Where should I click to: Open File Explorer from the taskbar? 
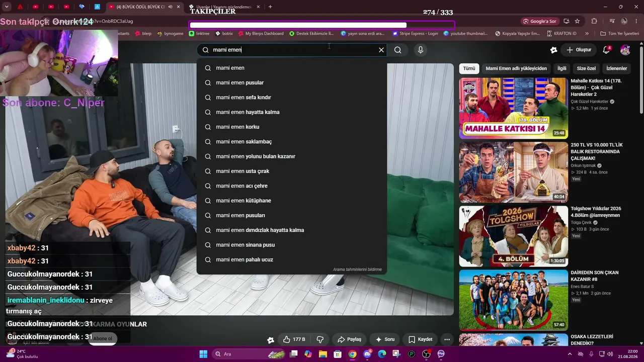click(323, 354)
